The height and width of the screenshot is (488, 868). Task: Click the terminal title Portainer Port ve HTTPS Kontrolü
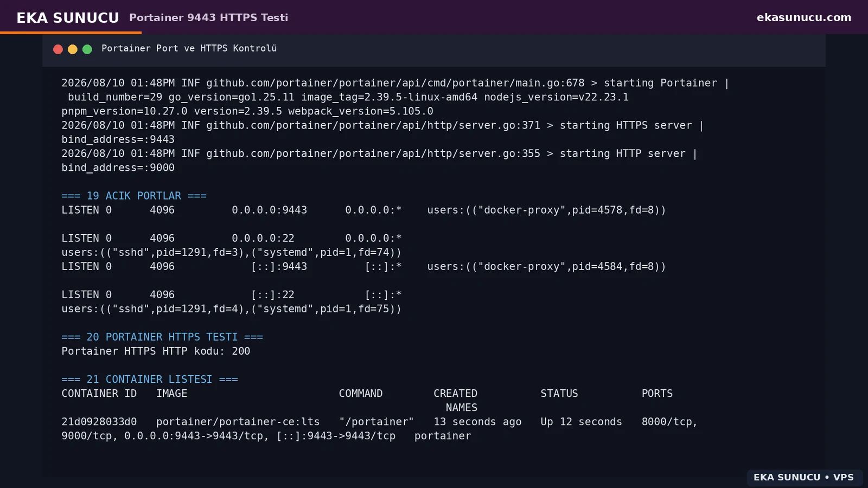click(x=189, y=48)
